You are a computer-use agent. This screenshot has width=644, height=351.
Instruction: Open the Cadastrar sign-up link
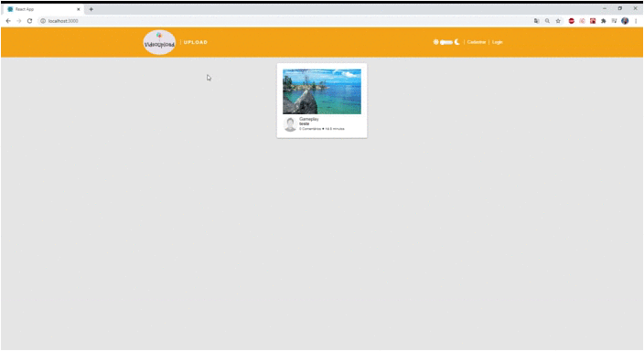point(477,42)
